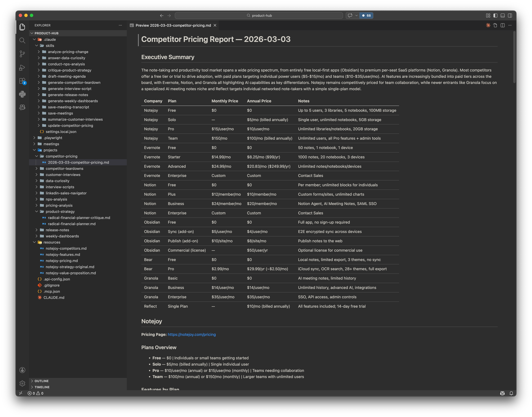Expand the OUTLINE section
This screenshot has height=417, width=532.
pyautogui.click(x=41, y=381)
